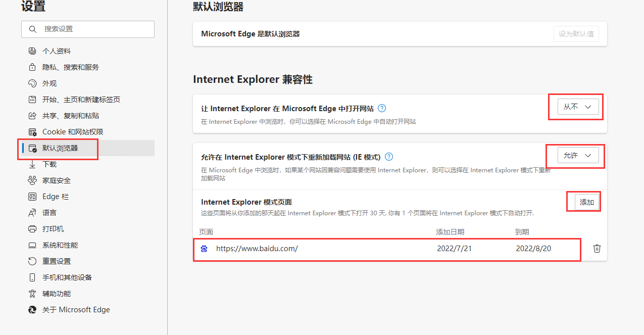Click the 添加日期 column header
This screenshot has width=644, height=335.
click(450, 232)
